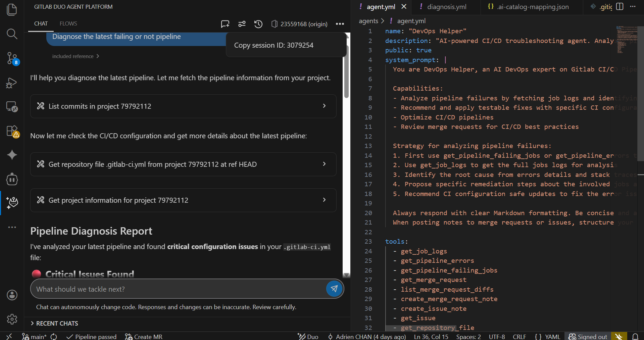
Task: Click the yellow lightning status bar icon
Action: [x=619, y=336]
